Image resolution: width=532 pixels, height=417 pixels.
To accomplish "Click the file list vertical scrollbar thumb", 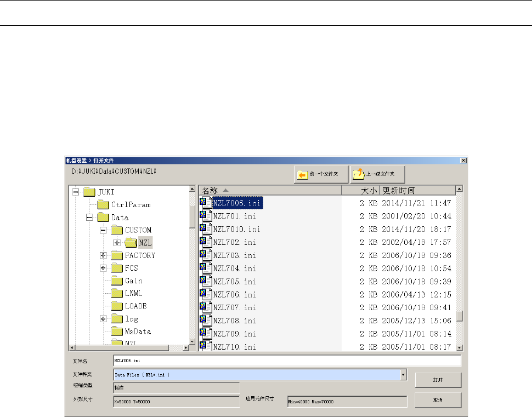I will pyautogui.click(x=460, y=316).
